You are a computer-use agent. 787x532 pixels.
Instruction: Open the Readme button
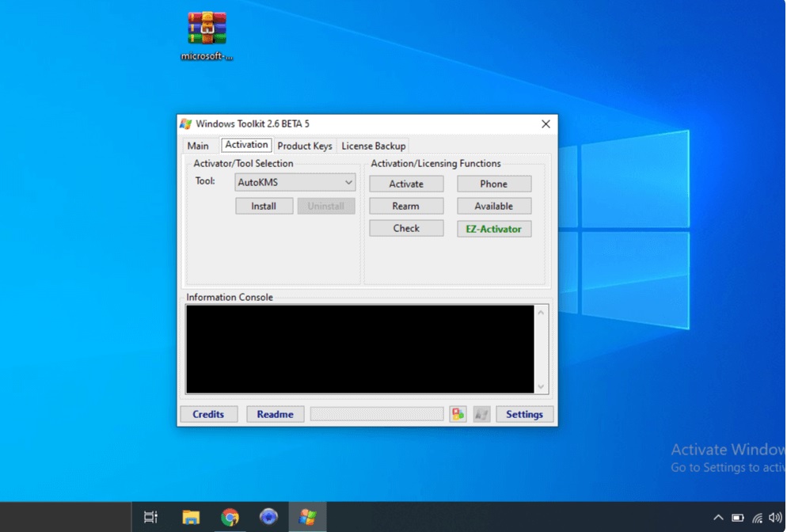point(275,414)
